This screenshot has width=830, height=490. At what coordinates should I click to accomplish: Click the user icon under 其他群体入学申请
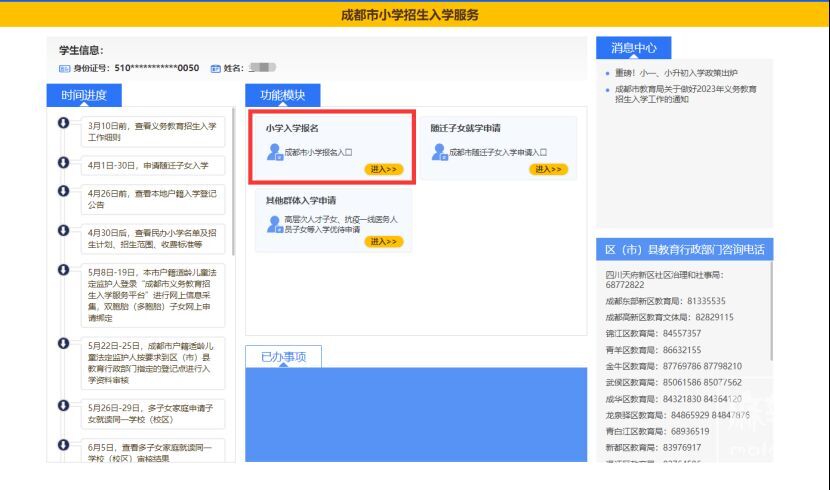click(x=274, y=224)
